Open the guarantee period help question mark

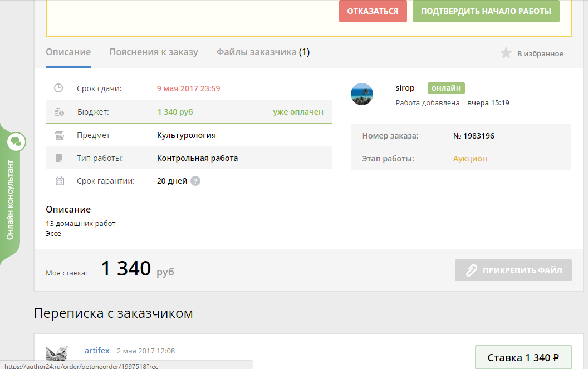point(195,181)
